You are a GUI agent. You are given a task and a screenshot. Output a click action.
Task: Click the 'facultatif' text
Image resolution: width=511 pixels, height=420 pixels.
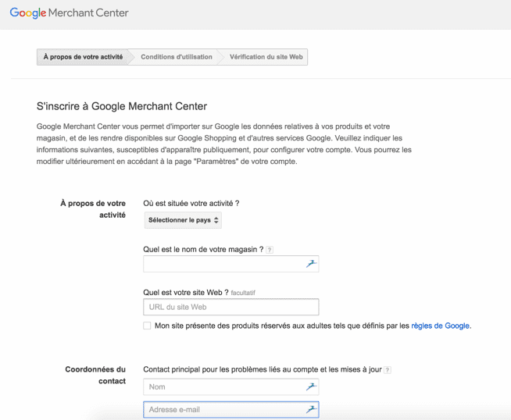pos(243,293)
